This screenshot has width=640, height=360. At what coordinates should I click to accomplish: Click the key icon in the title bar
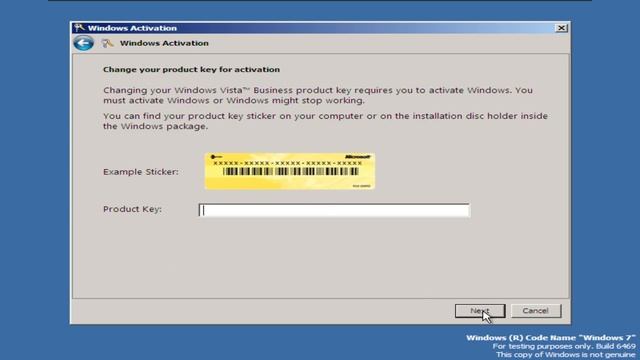[x=79, y=28]
